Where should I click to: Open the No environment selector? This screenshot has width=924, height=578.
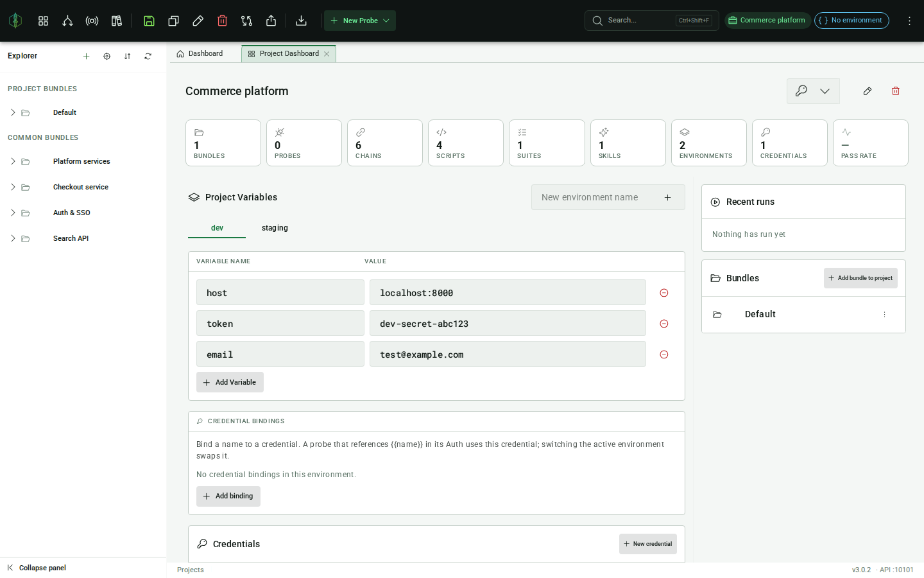pos(851,21)
